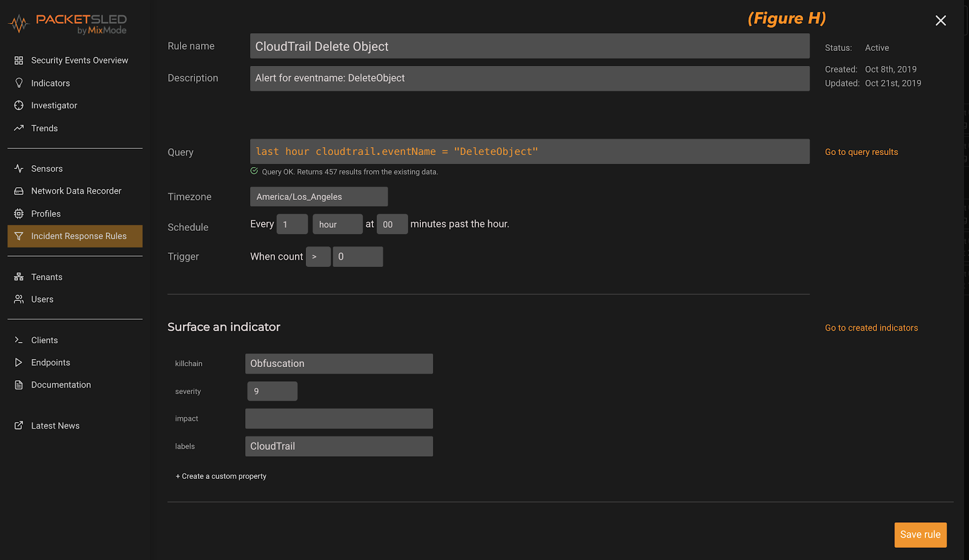The width and height of the screenshot is (969, 560).
Task: Click the Sensors pulse icon
Action: pos(19,168)
